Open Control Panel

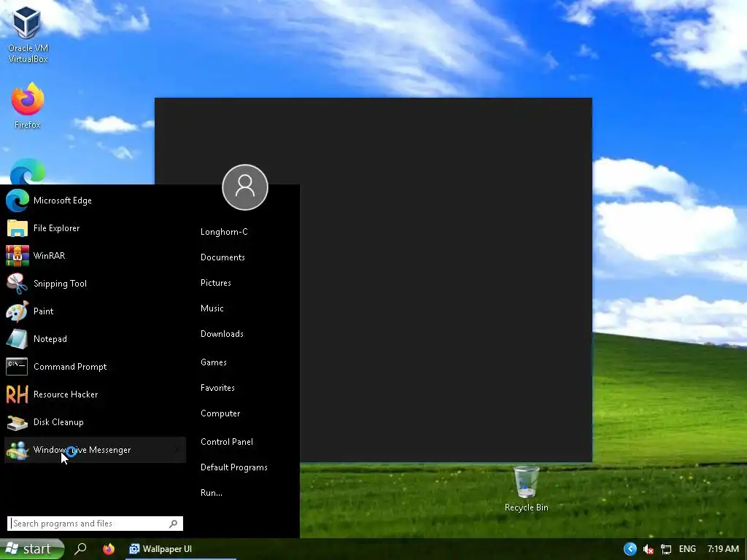[x=226, y=442]
